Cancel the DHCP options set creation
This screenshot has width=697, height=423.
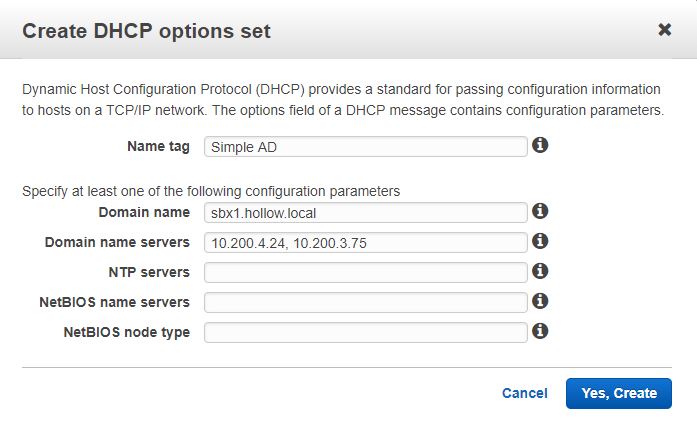click(x=524, y=394)
